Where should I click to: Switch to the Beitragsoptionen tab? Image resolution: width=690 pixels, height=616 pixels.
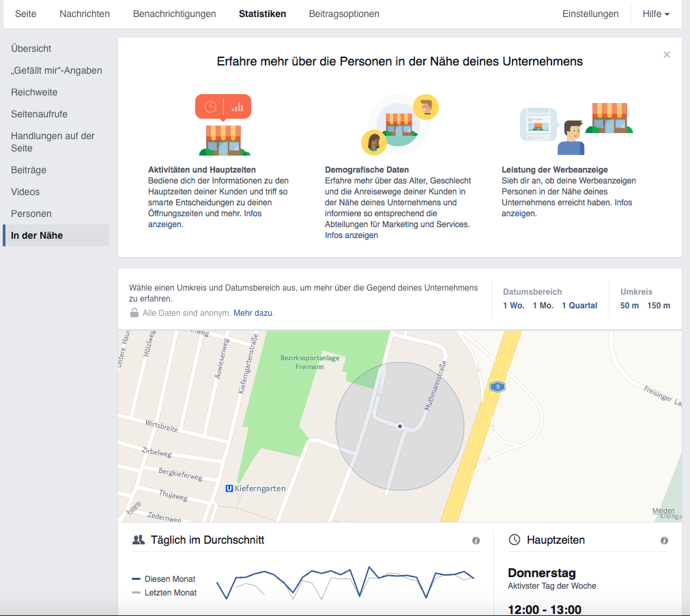click(x=344, y=14)
